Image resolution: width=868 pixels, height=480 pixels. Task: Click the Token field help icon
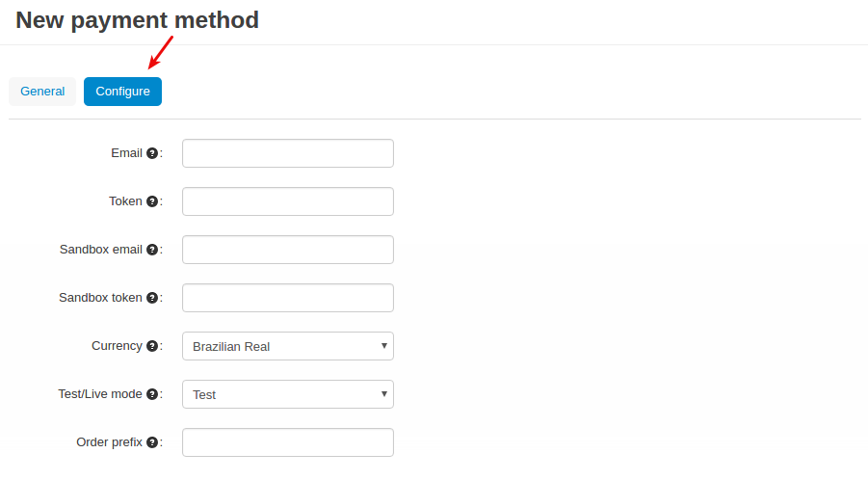click(x=152, y=201)
